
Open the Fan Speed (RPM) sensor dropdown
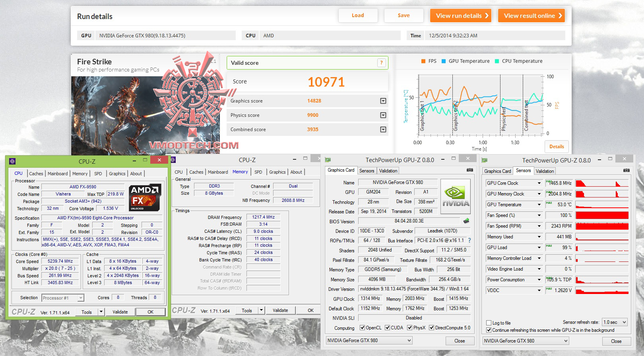coord(539,226)
